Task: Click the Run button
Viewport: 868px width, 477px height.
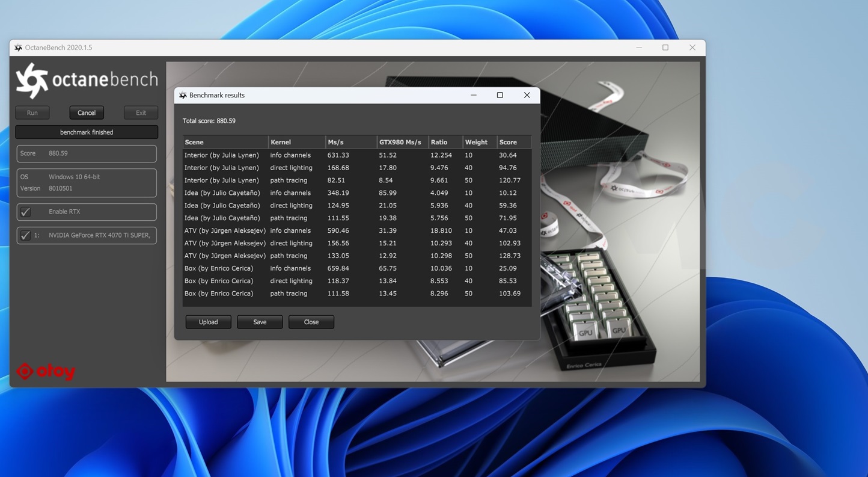Action: (32, 112)
